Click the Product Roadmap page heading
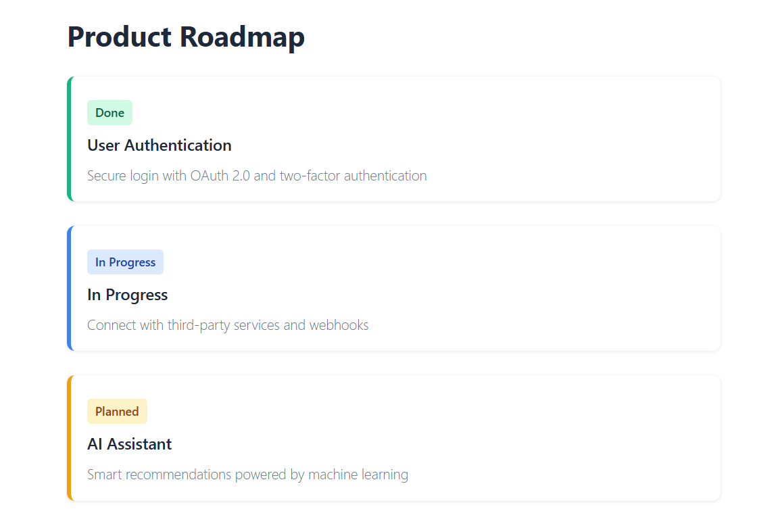 tap(186, 37)
